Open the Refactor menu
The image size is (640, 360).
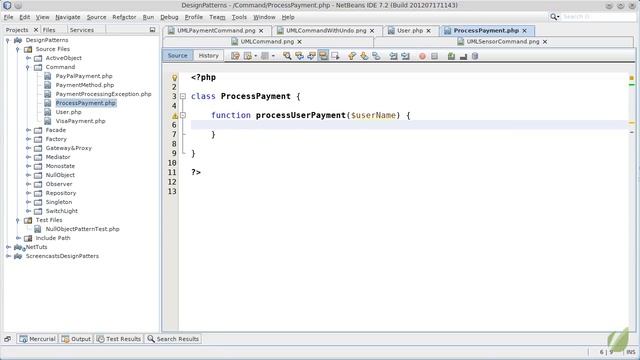click(x=124, y=17)
